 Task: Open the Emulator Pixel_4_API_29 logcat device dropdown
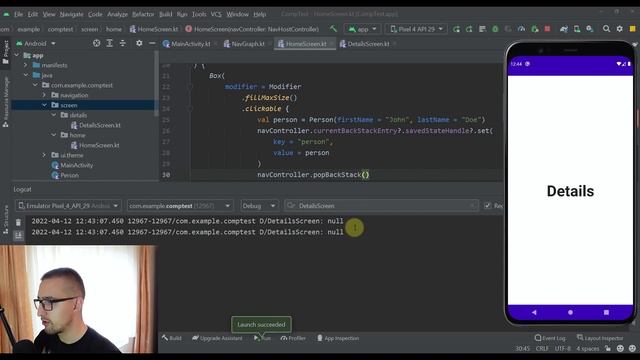68,206
